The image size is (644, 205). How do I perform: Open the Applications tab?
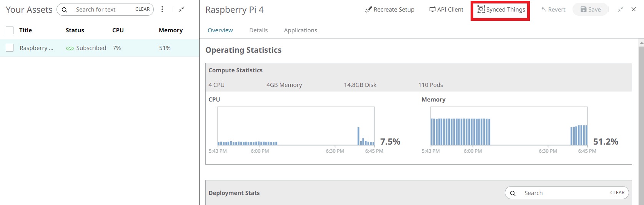click(x=300, y=30)
